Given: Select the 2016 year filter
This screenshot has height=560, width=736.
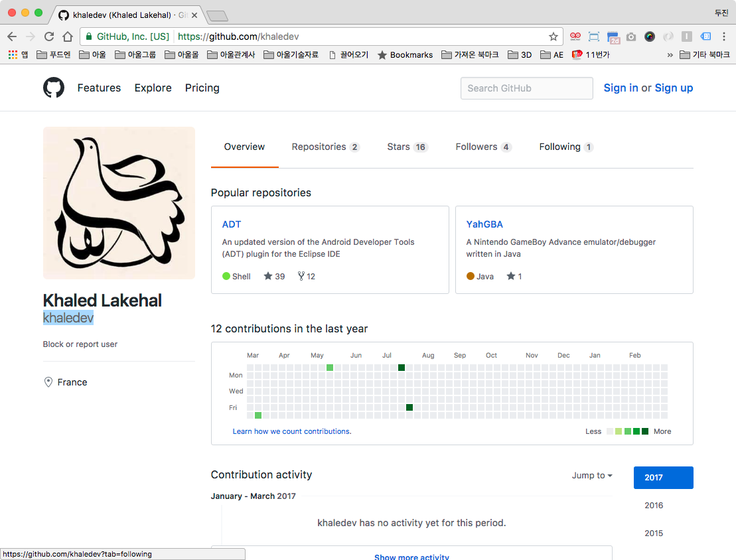Looking at the screenshot, I should (654, 505).
